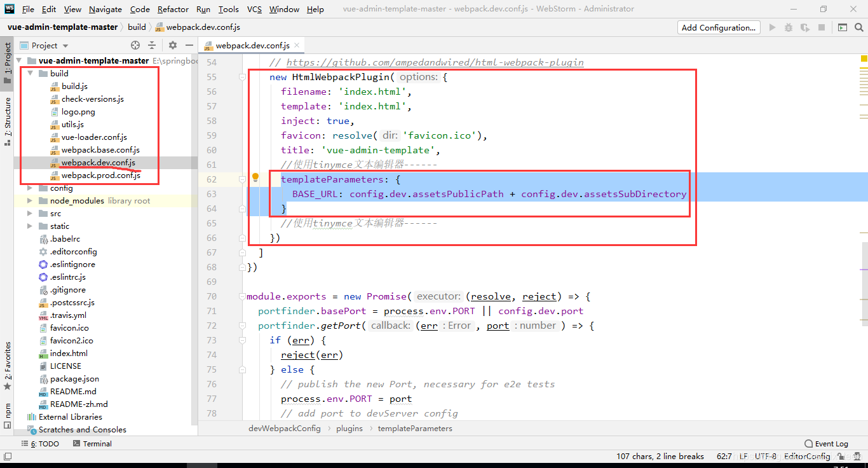This screenshot has height=468, width=868.
Task: Click intention lightbulb on line 62
Action: pos(255,178)
